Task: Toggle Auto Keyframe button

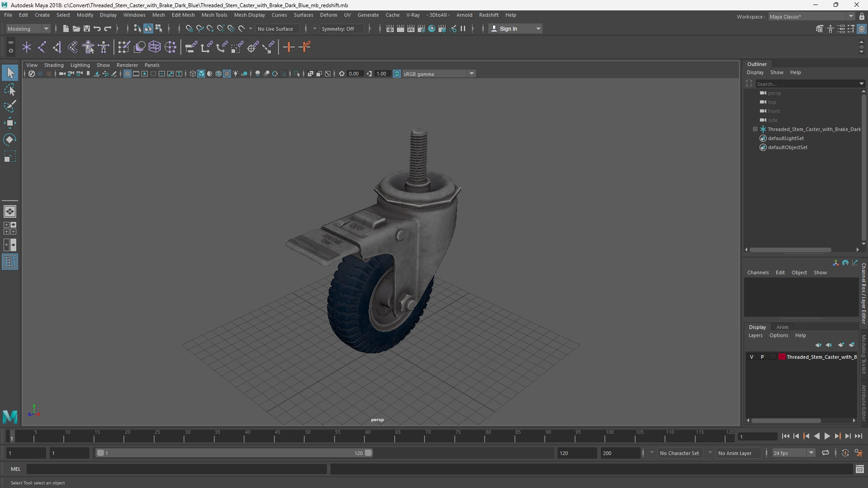Action: (x=845, y=453)
